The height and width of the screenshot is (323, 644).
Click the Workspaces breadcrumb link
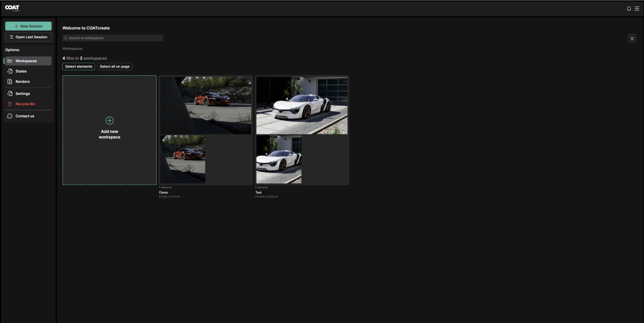[73, 49]
